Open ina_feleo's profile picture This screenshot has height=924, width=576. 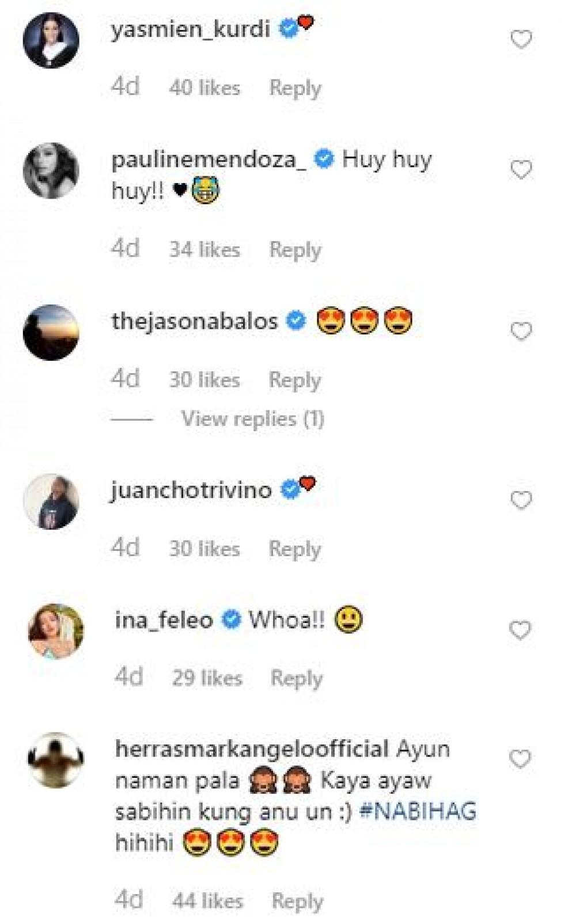56,631
